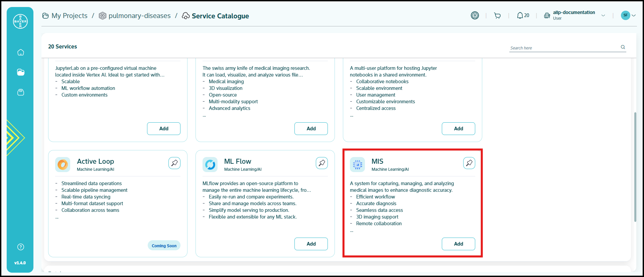Expand the ailp-documentation workspace dropdown
Image resolution: width=644 pixels, height=277 pixels.
point(603,15)
